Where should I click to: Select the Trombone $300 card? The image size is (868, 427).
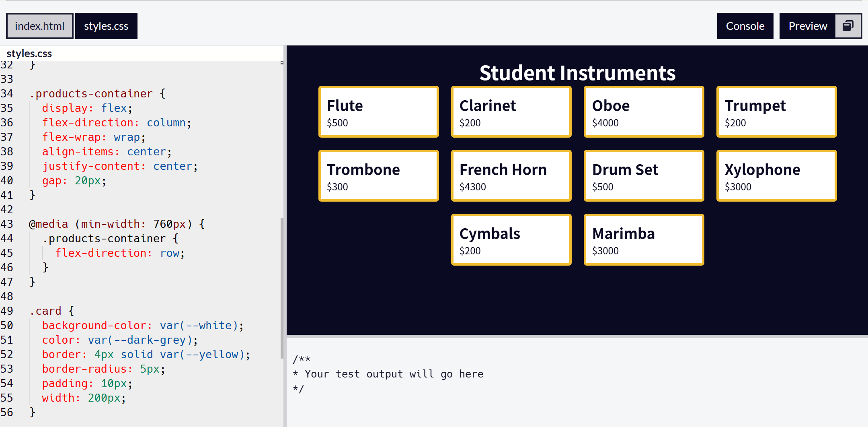tap(378, 175)
